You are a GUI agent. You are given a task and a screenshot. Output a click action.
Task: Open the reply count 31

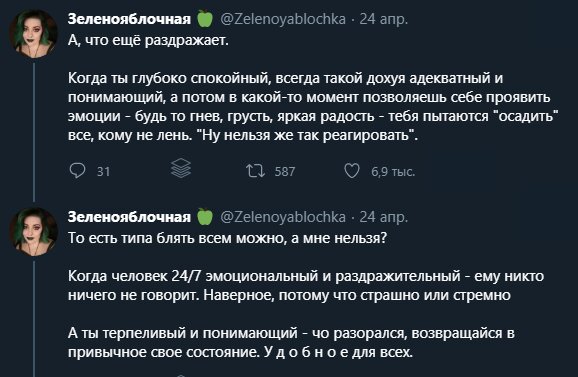coord(104,172)
